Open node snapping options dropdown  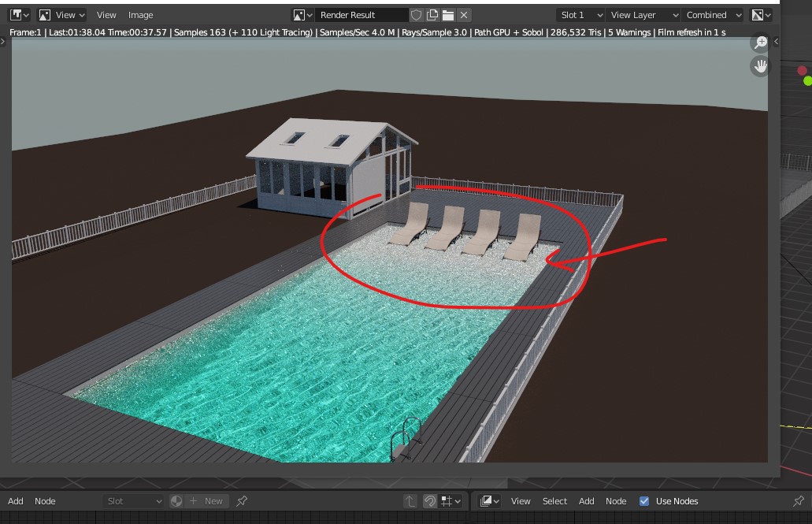(451, 501)
